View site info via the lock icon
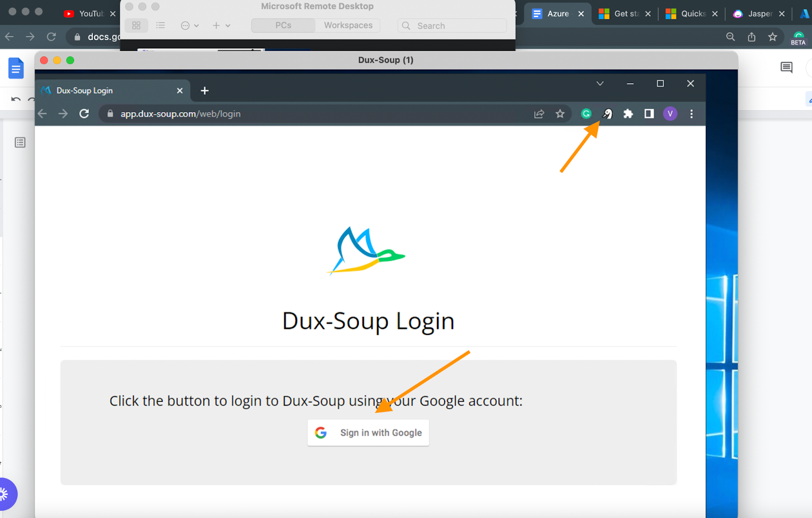 click(x=110, y=114)
